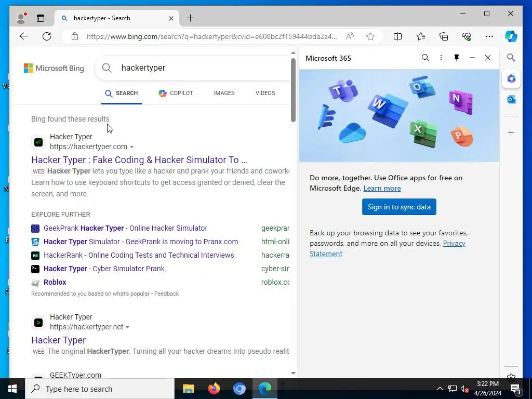The image size is (532, 399).
Task: Click Windows taskbar search box
Action: [100, 389]
